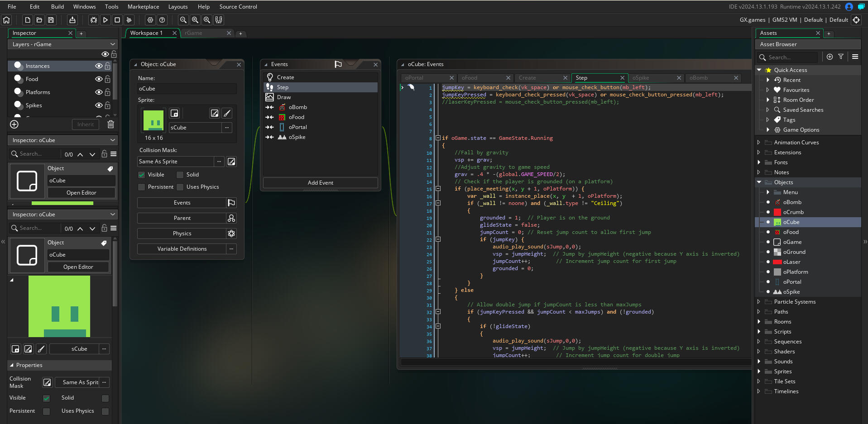Open the Build menu
The width and height of the screenshot is (868, 424).
pos(58,7)
